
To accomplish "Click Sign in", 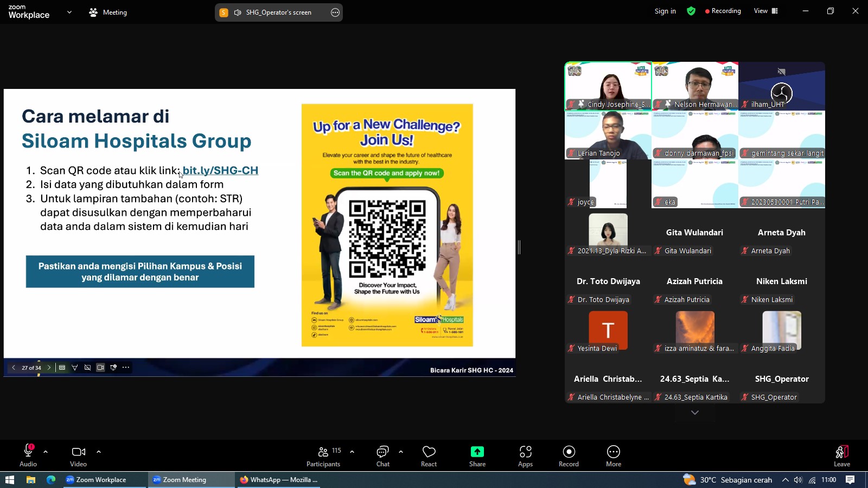I will tap(665, 11).
